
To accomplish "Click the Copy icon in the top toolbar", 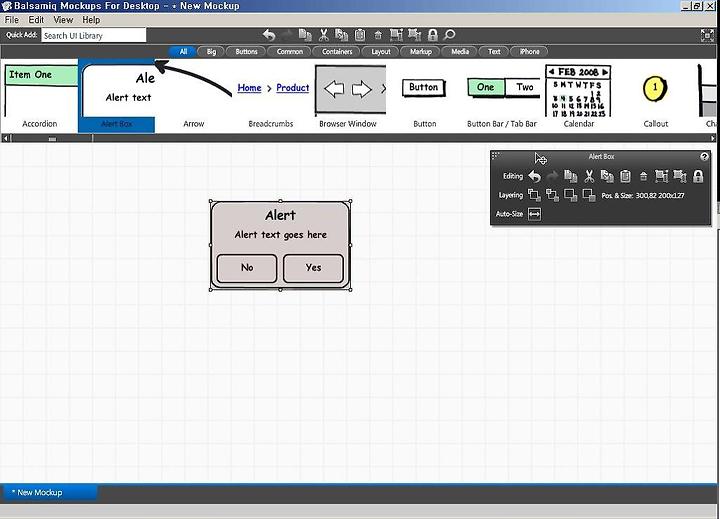I will coord(341,35).
